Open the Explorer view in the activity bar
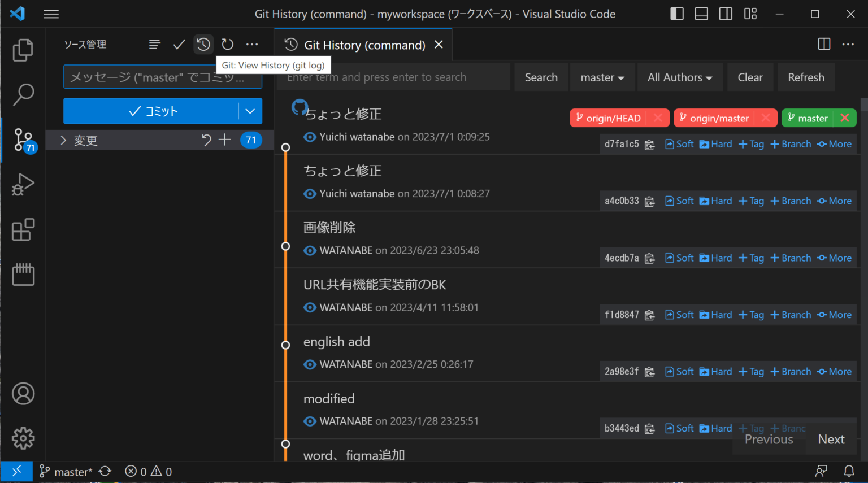This screenshot has height=483, width=868. [x=23, y=50]
